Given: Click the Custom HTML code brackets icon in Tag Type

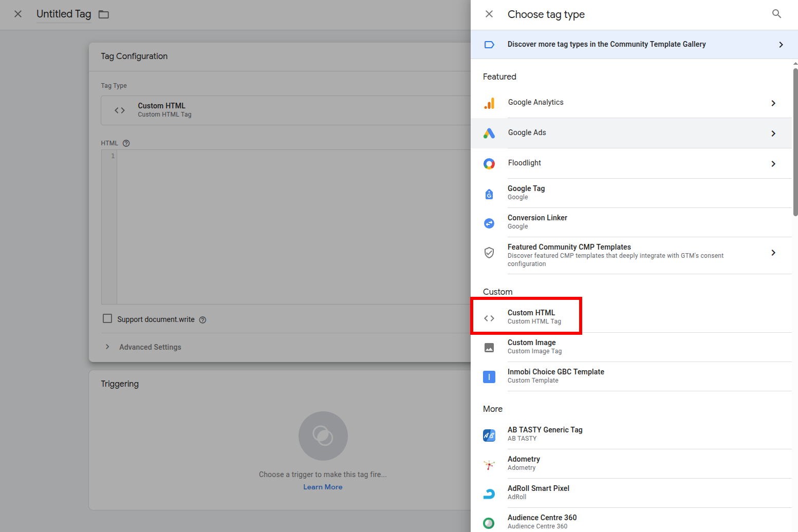Looking at the screenshot, I should (120, 110).
